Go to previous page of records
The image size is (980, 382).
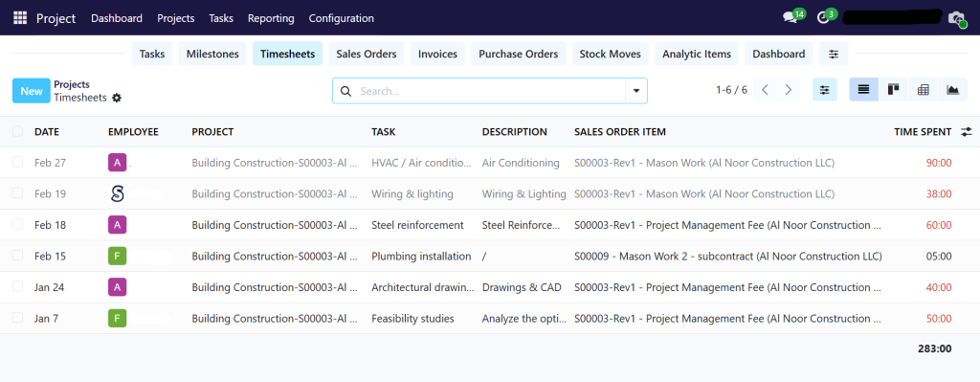click(x=765, y=90)
